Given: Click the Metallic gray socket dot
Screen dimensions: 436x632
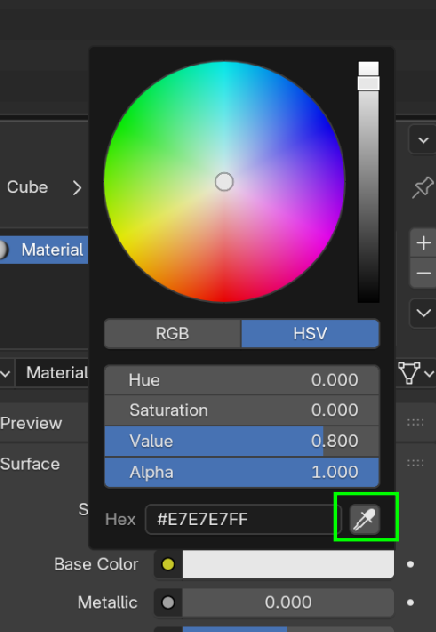Looking at the screenshot, I should 168,603.
